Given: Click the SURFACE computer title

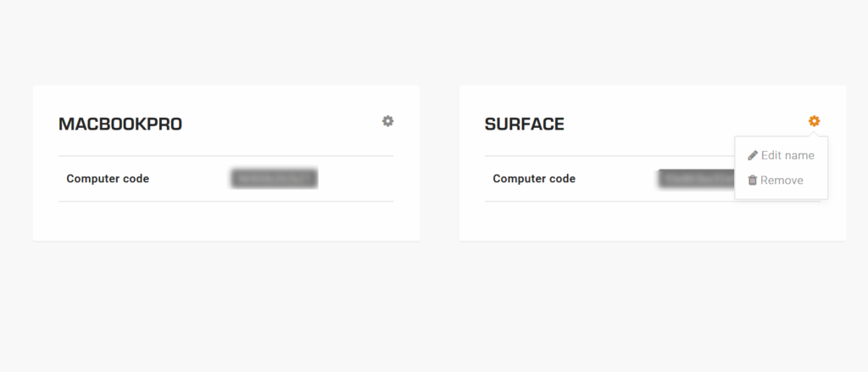Looking at the screenshot, I should click(x=524, y=125).
